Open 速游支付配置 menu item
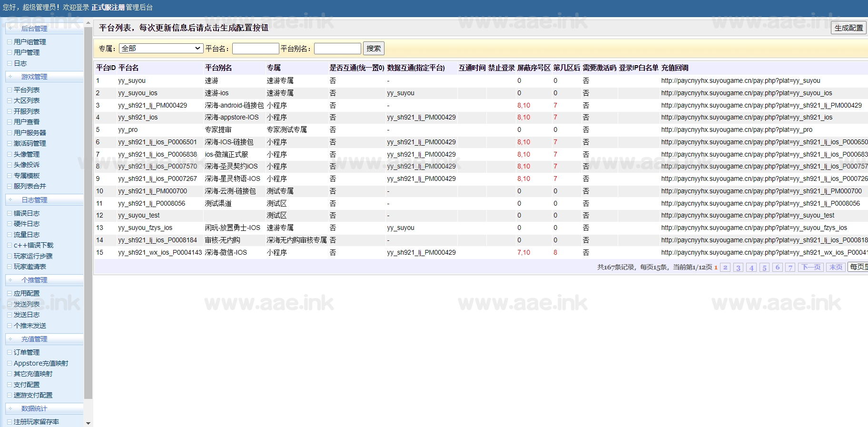Screen dimensions: 868x427 pos(33,395)
